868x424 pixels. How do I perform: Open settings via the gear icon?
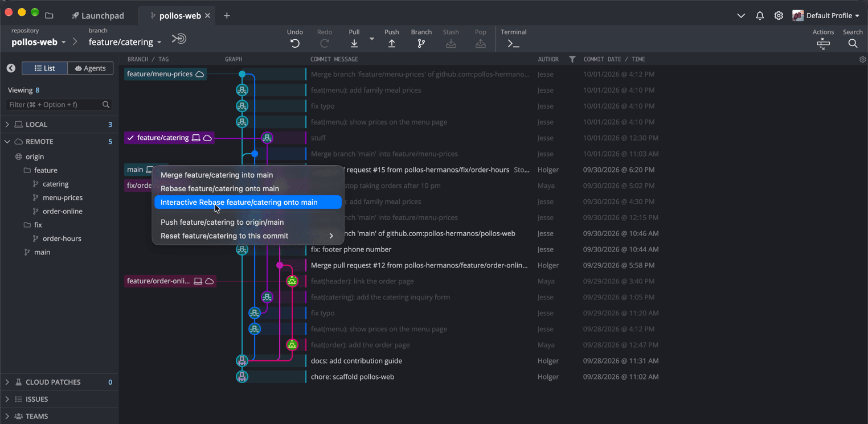[x=779, y=15]
